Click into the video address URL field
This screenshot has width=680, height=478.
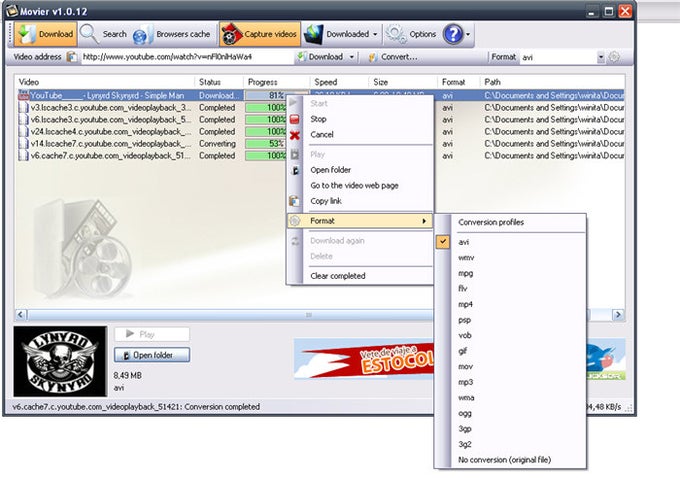[x=186, y=57]
